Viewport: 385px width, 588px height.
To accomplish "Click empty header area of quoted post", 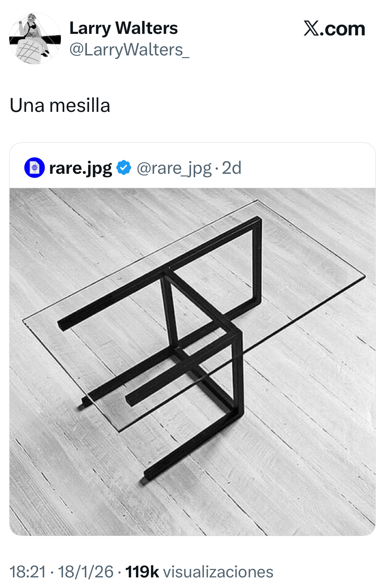I will pyautogui.click(x=308, y=167).
